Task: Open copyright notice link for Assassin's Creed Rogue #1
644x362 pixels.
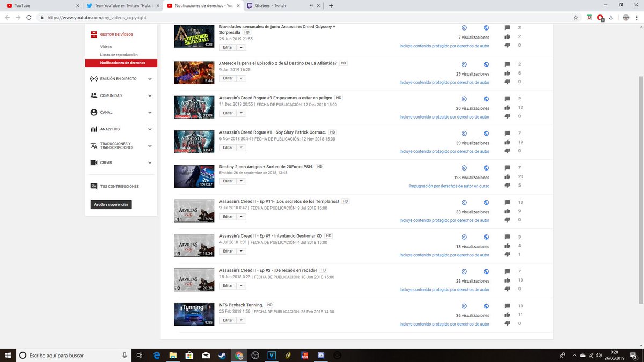Action: click(444, 151)
